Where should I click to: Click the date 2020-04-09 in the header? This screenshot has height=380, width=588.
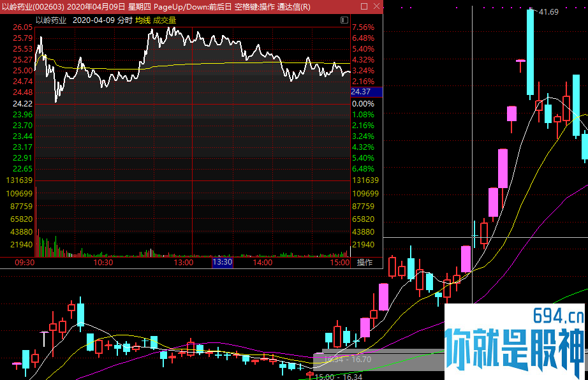tap(94, 20)
